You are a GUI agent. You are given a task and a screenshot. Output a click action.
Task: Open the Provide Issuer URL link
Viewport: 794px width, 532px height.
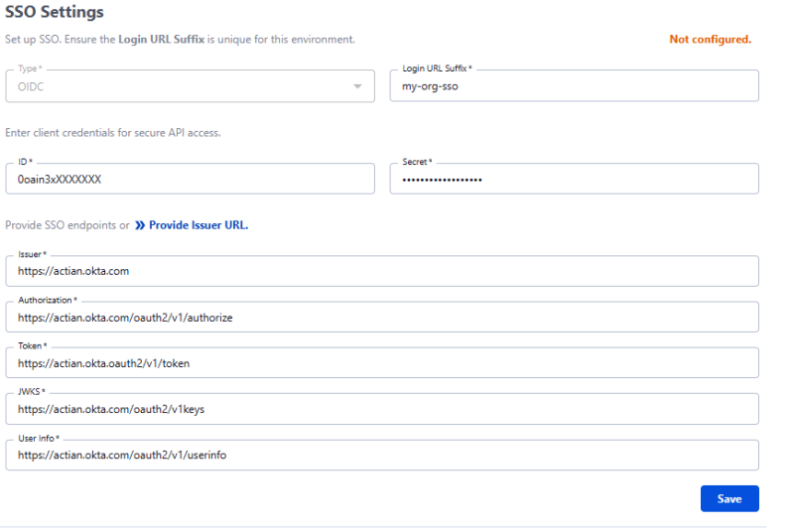click(x=198, y=225)
